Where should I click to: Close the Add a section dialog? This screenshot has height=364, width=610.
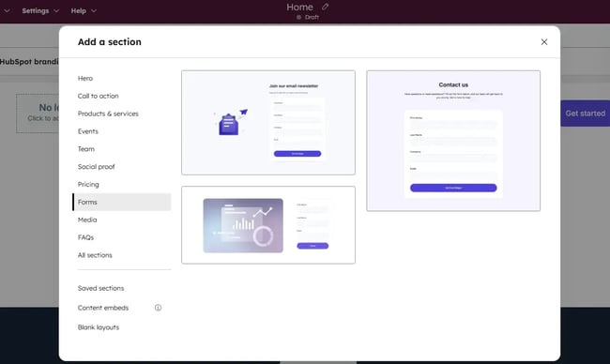click(x=544, y=42)
